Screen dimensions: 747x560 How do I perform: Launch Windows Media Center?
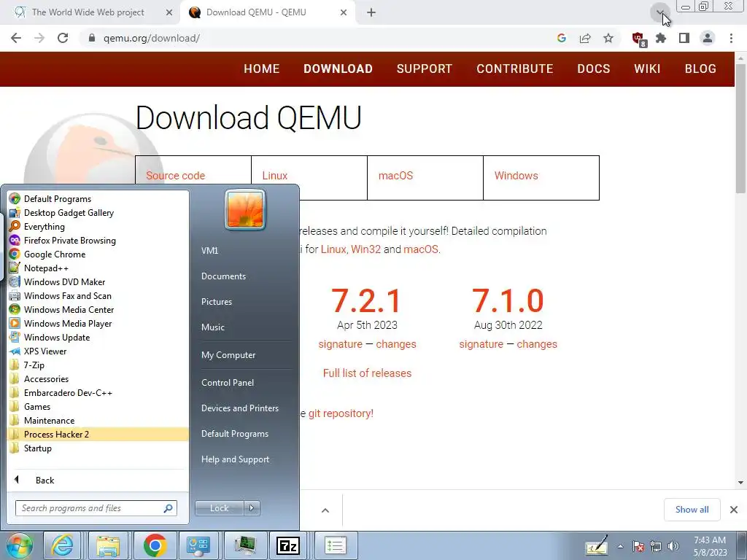pos(61,309)
